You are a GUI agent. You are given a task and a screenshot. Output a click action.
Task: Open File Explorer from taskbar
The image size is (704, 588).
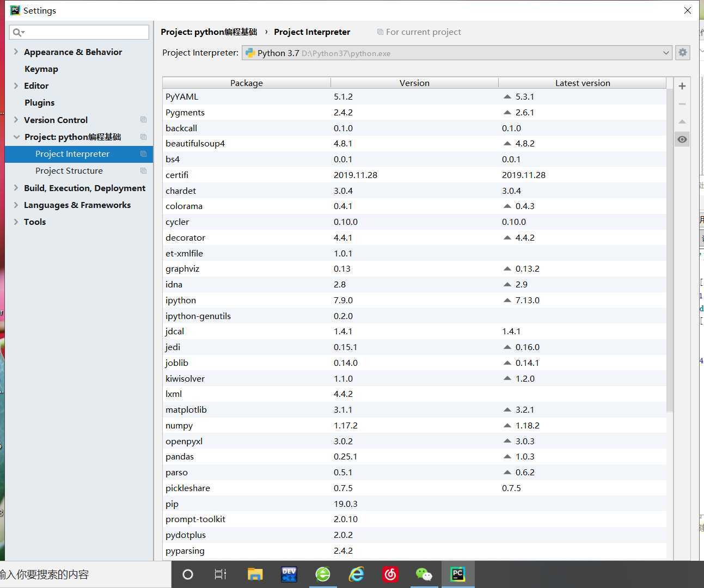pos(255,574)
